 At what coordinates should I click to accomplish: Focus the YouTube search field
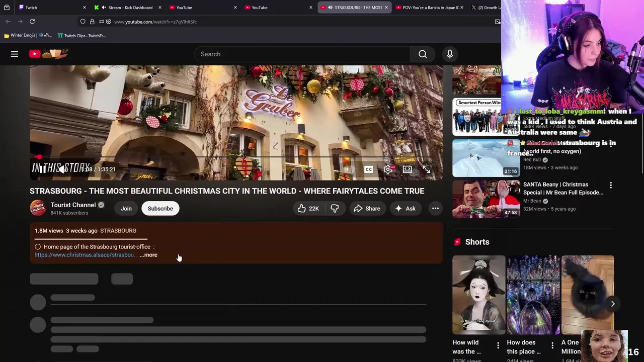[302, 54]
